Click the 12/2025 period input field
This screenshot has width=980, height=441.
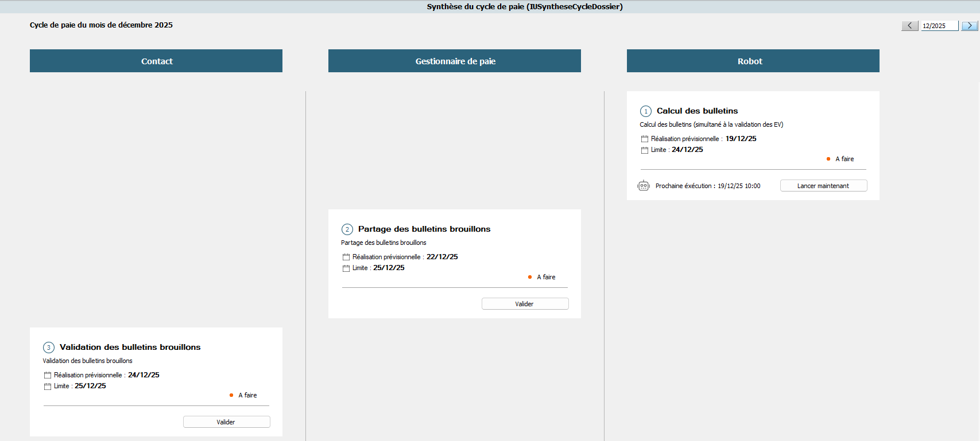click(940, 26)
